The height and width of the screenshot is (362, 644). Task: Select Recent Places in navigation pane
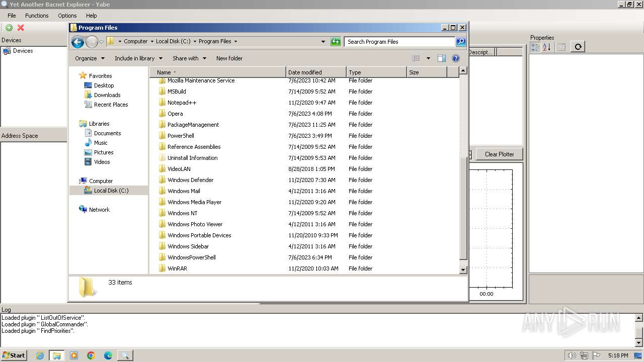pos(111,105)
